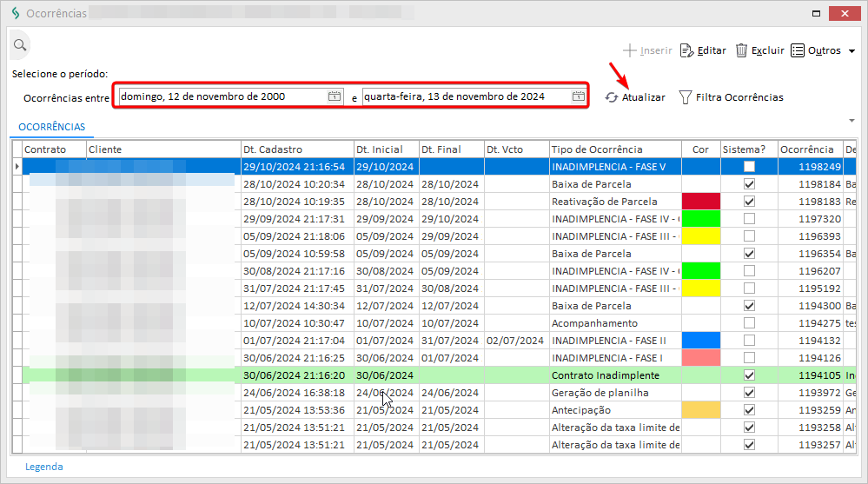Sort by the Dt. Cadastro column header

pyautogui.click(x=296, y=149)
